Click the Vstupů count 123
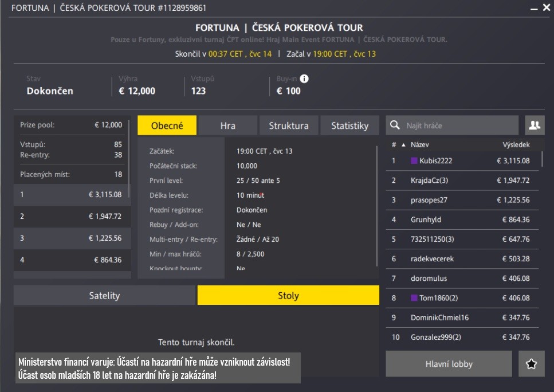 click(198, 91)
